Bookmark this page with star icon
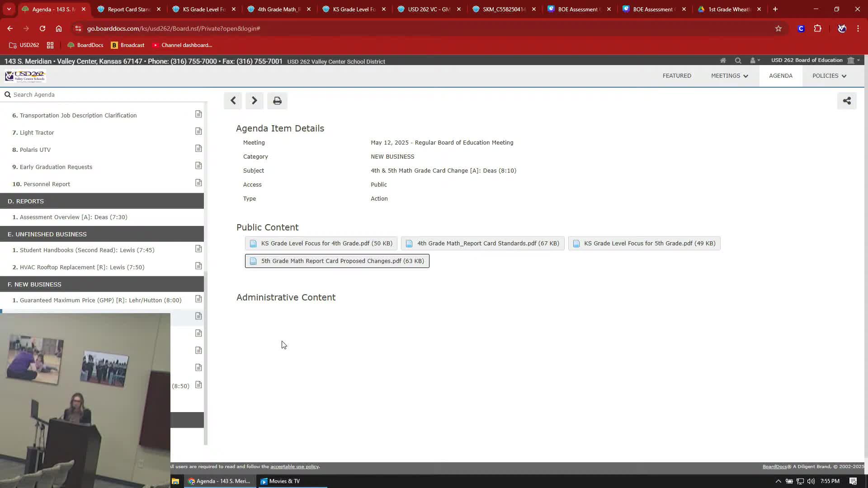 [x=778, y=28]
